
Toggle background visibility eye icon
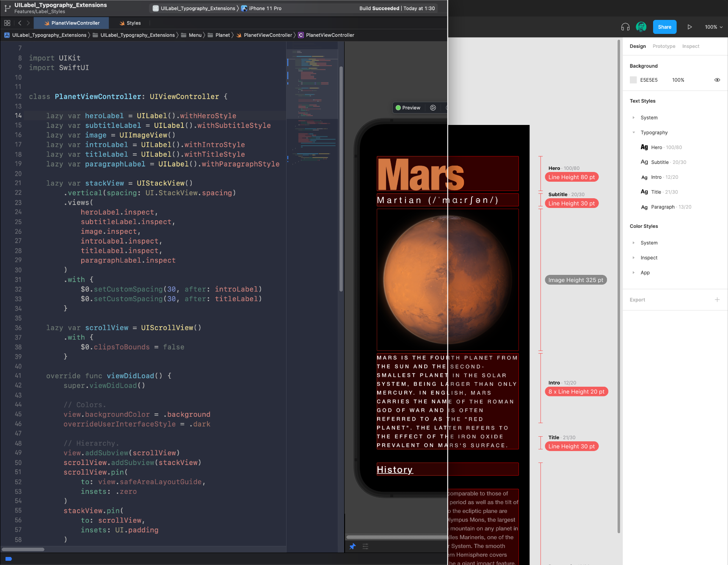(717, 80)
